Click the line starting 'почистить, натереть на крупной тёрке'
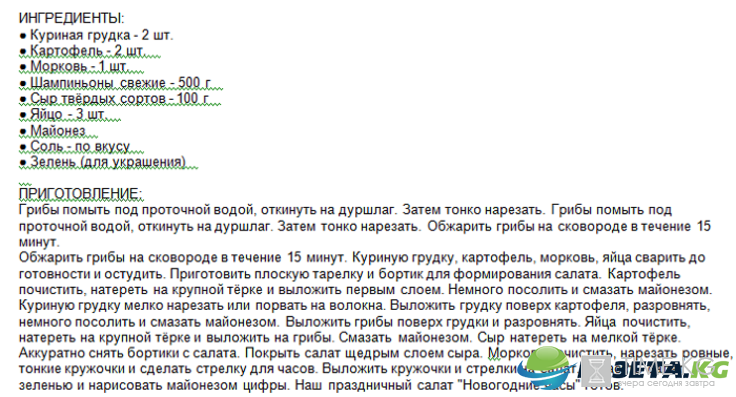The height and width of the screenshot is (397, 736). [x=365, y=290]
